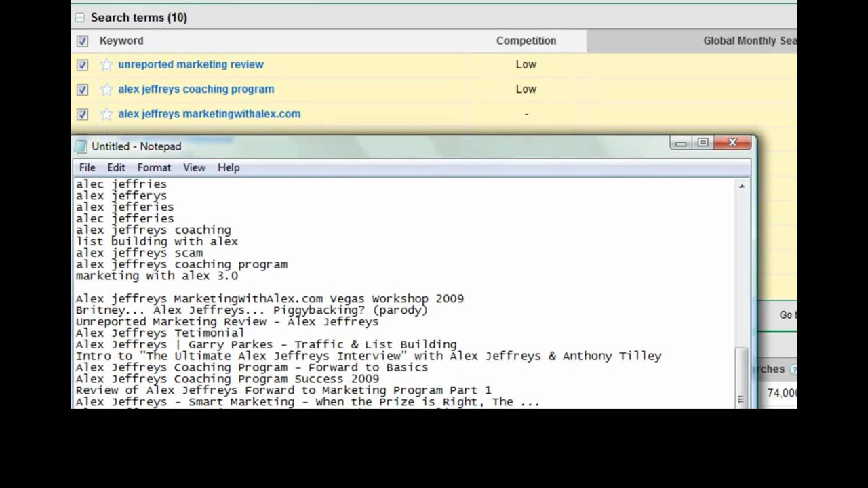Click the line 'alex jefferys'
The width and height of the screenshot is (868, 488).
click(121, 195)
